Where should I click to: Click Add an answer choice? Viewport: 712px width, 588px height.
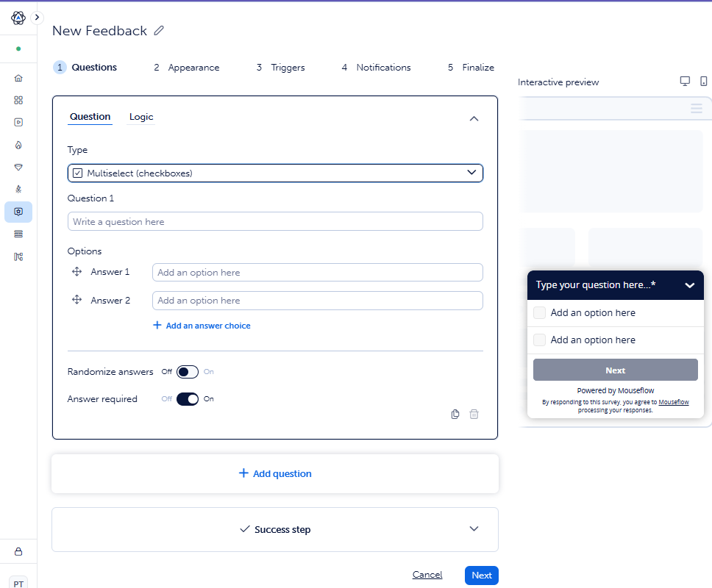point(202,326)
